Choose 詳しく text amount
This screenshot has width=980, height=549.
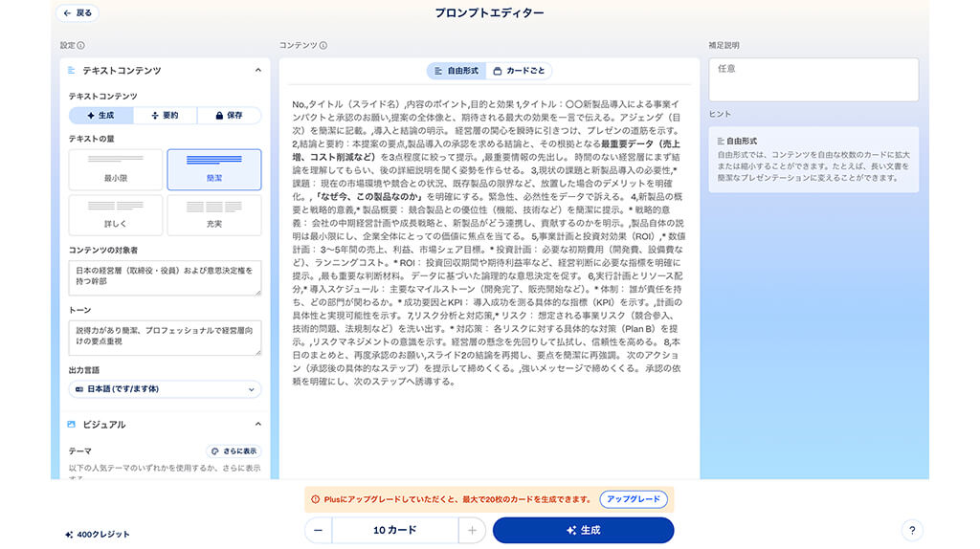(x=116, y=215)
